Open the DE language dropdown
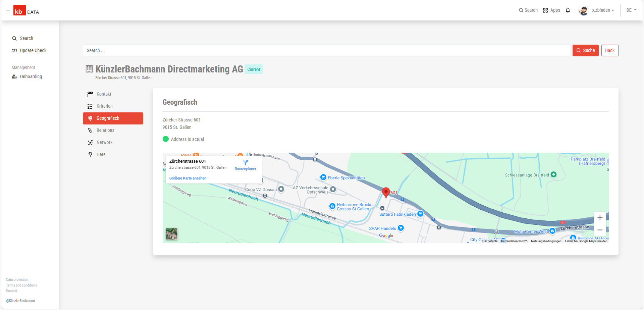 pyautogui.click(x=631, y=10)
